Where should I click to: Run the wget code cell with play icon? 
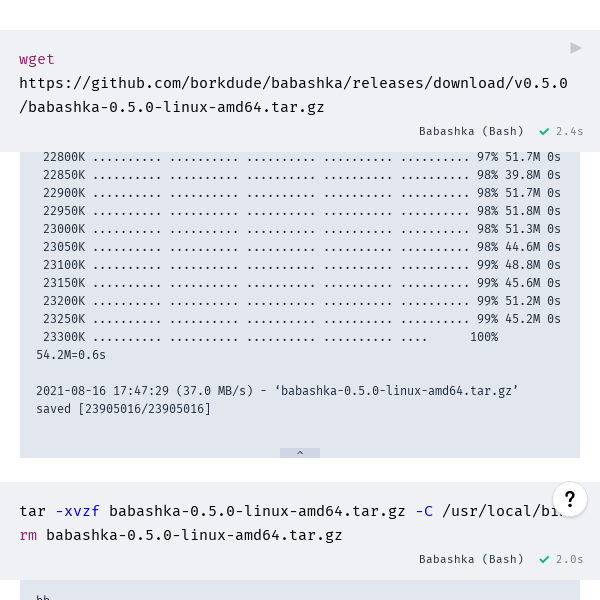pyautogui.click(x=576, y=48)
